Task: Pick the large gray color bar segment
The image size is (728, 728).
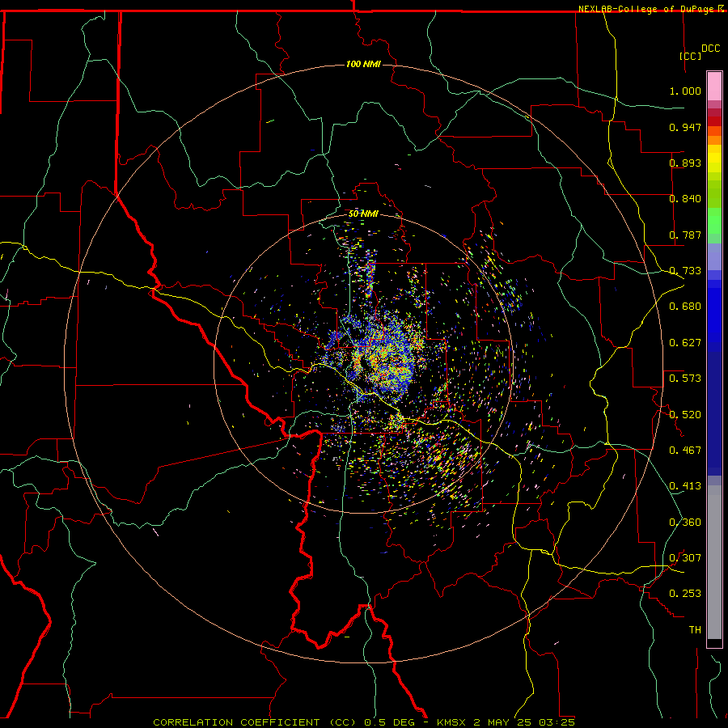Action: tap(714, 562)
